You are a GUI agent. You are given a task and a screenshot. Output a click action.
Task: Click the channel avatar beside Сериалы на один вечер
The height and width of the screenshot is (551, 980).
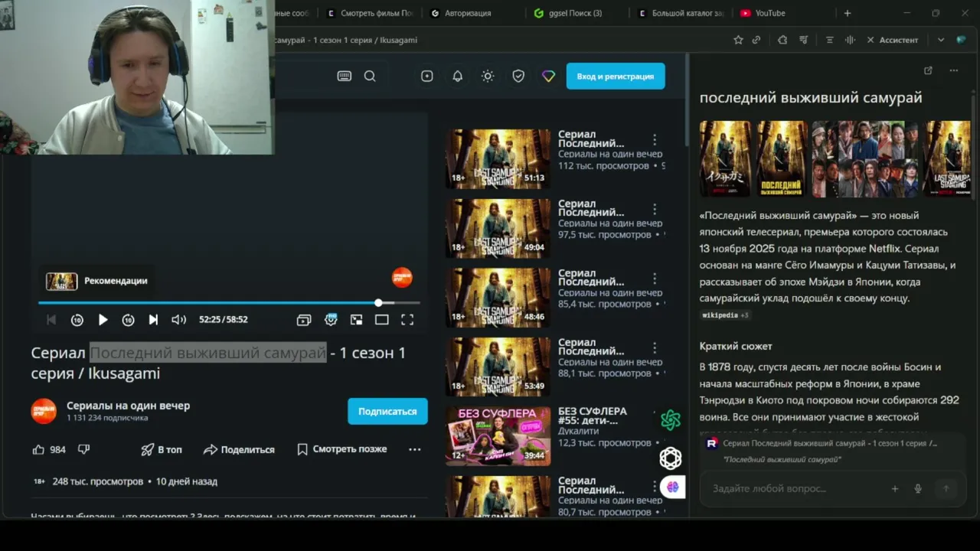tap(44, 411)
